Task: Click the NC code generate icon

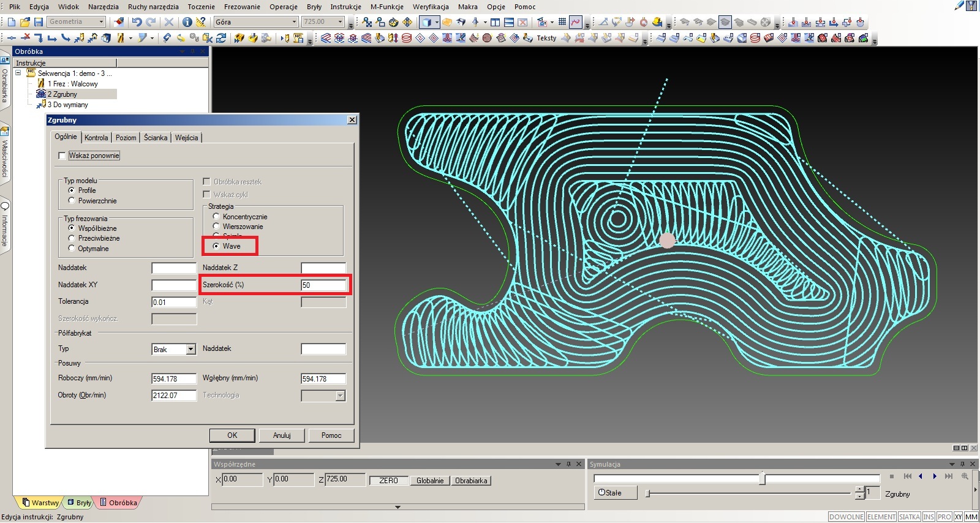Action: coord(298,38)
